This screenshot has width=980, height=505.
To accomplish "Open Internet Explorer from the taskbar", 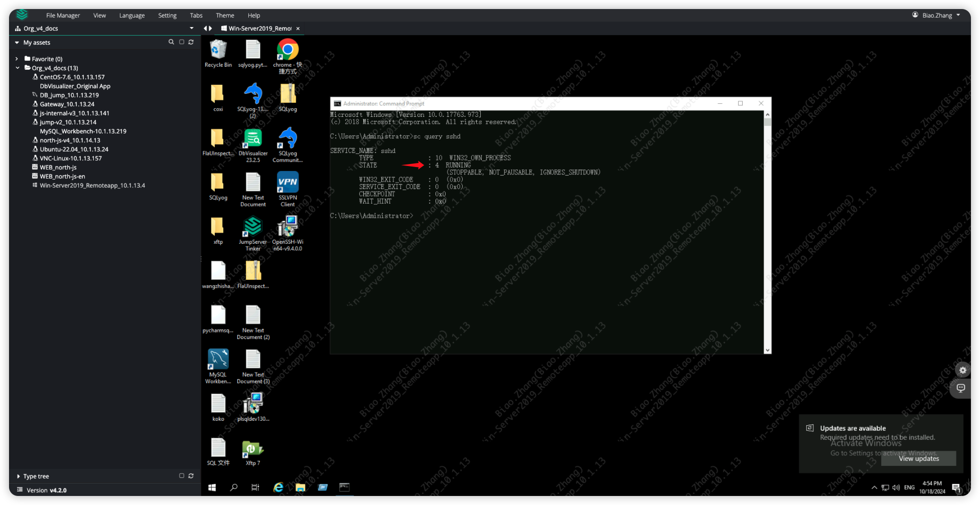I will pyautogui.click(x=278, y=487).
